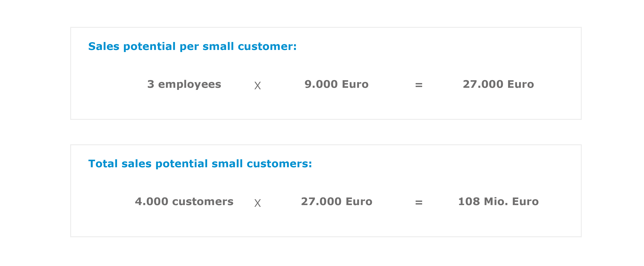The height and width of the screenshot is (266, 644).
Task: Click the equals sign in the bottom box
Action: coord(419,203)
